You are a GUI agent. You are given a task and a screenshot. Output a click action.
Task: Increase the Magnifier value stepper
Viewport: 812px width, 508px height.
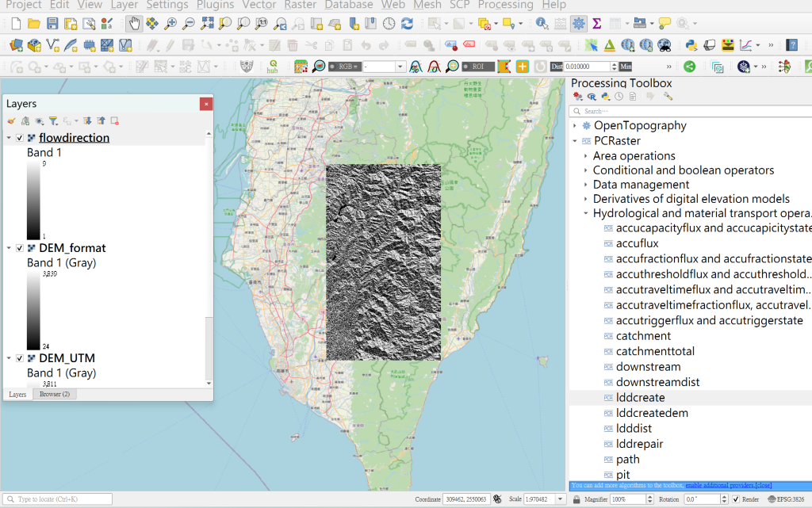[x=650, y=497]
